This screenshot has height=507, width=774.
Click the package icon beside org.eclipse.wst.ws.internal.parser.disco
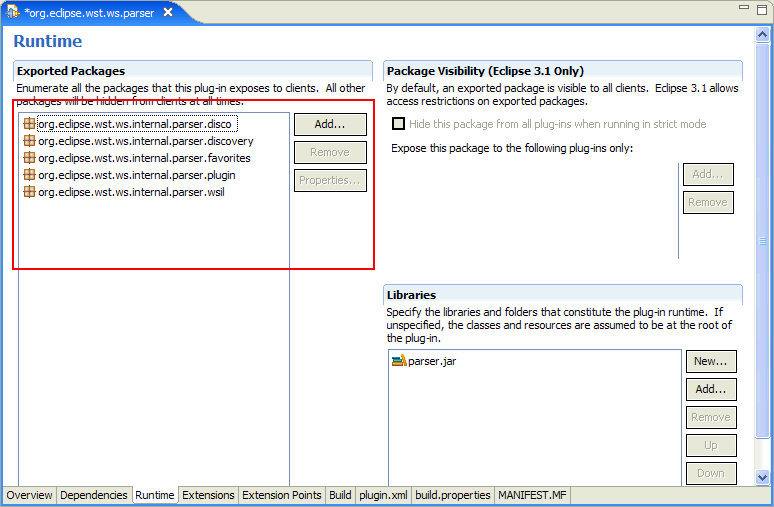(x=30, y=123)
